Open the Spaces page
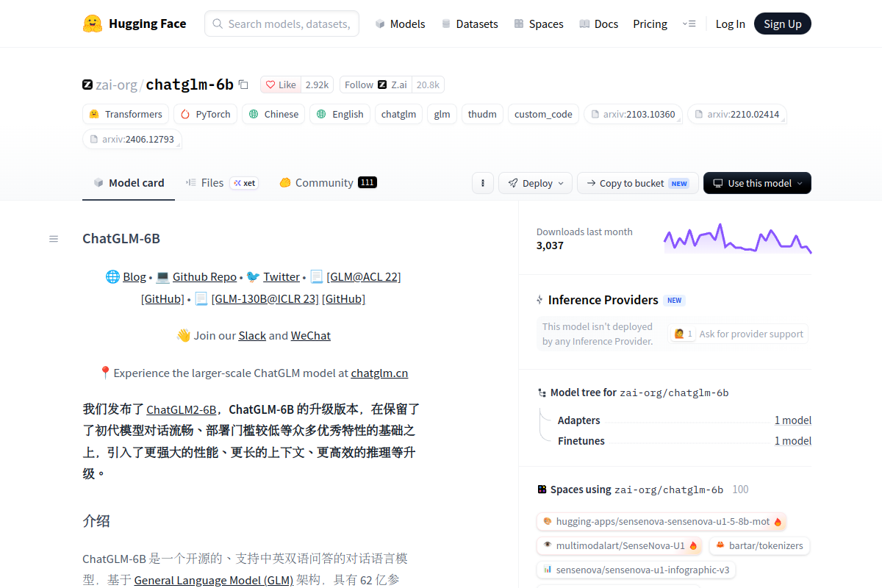This screenshot has height=588, width=882. tap(539, 24)
